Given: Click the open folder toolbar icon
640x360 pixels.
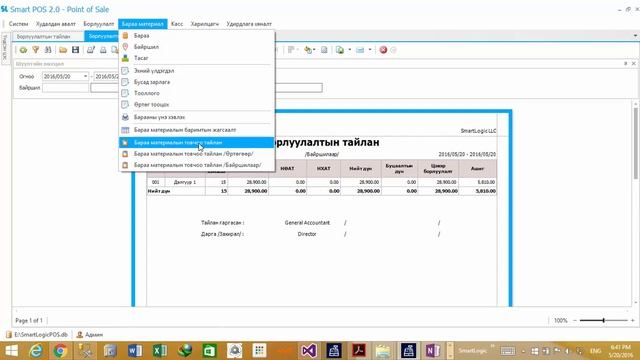Looking at the screenshot, I should click(63, 50).
